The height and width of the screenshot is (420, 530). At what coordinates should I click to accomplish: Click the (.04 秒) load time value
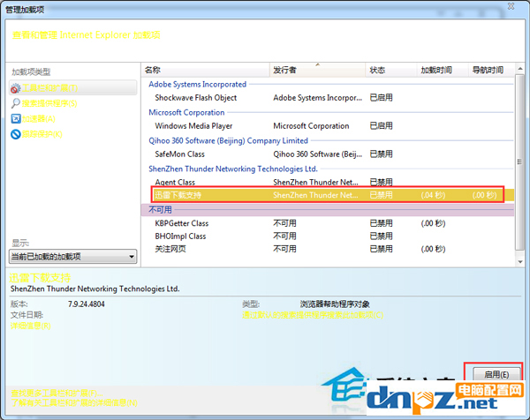pyautogui.click(x=434, y=195)
